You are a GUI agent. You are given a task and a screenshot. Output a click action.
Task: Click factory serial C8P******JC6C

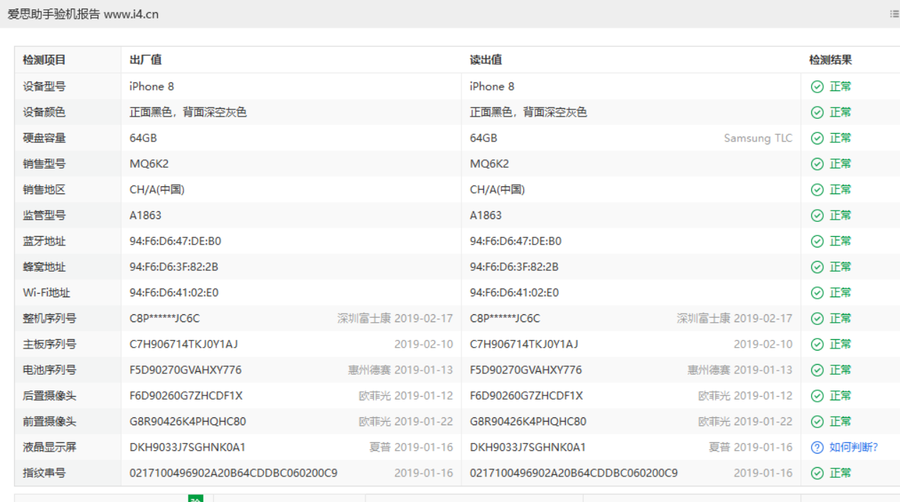(x=165, y=319)
